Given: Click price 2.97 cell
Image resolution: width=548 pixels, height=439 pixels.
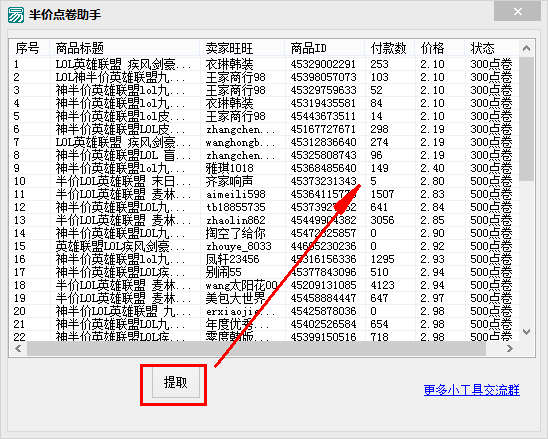Looking at the screenshot, I should (x=432, y=298).
